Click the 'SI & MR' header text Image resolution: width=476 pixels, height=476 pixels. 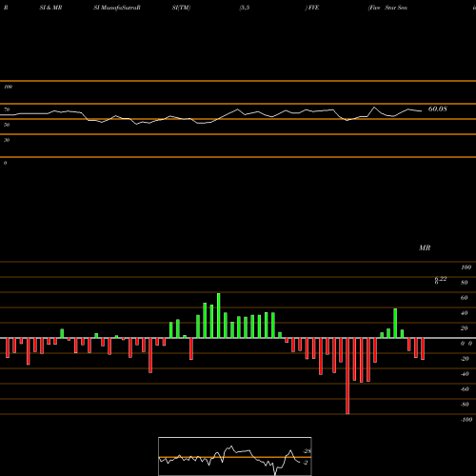coord(50,8)
